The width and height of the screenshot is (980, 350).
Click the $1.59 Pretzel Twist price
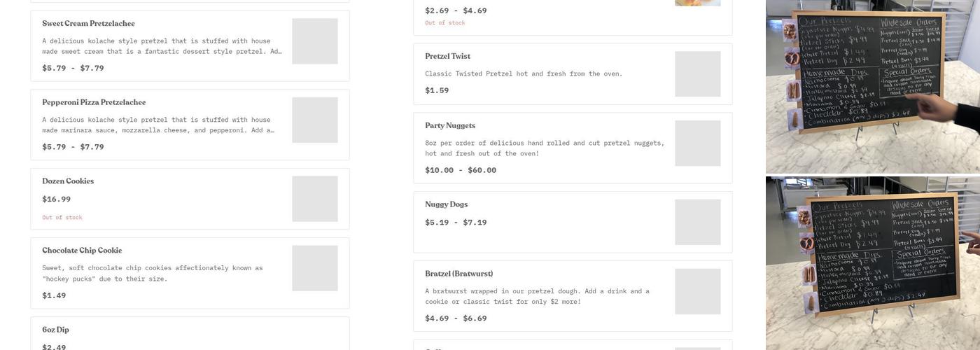pyautogui.click(x=437, y=90)
